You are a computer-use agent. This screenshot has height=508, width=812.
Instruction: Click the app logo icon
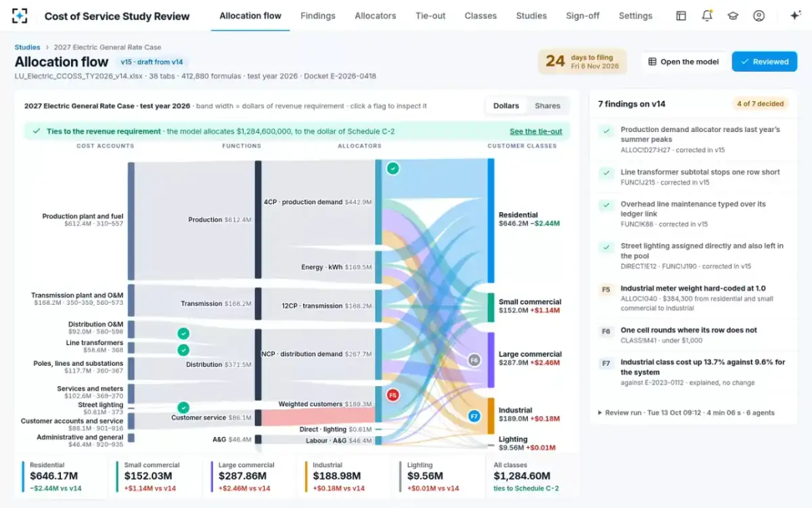(20, 16)
